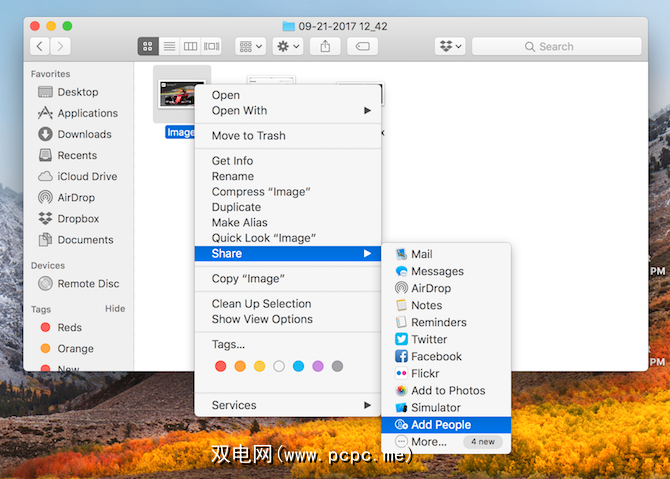
Task: Share to Flickr
Action: (446, 373)
